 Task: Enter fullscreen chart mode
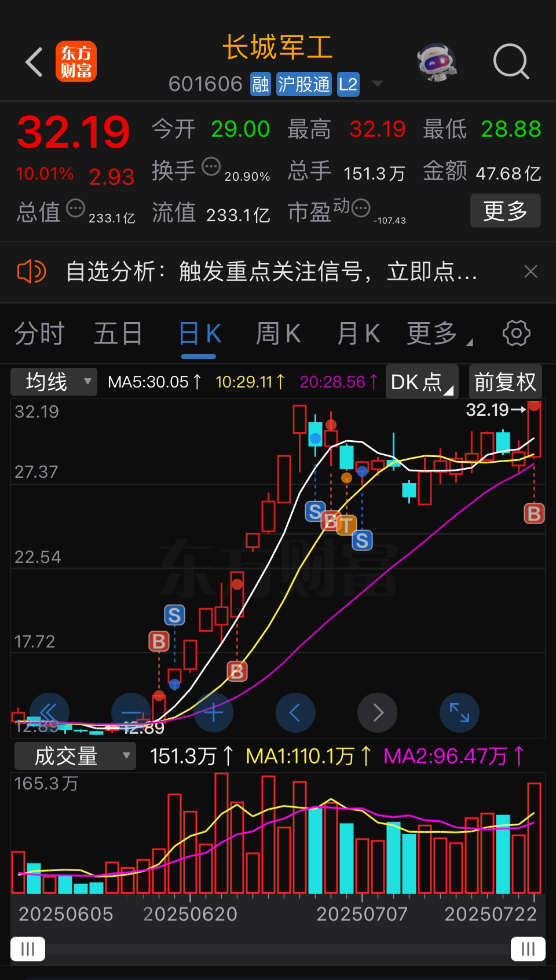[460, 712]
